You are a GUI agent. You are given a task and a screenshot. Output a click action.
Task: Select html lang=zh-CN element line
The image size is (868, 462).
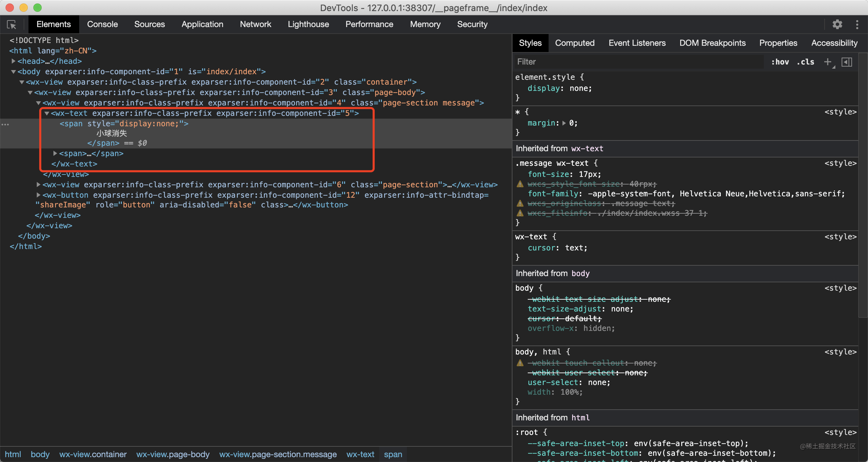coord(53,51)
